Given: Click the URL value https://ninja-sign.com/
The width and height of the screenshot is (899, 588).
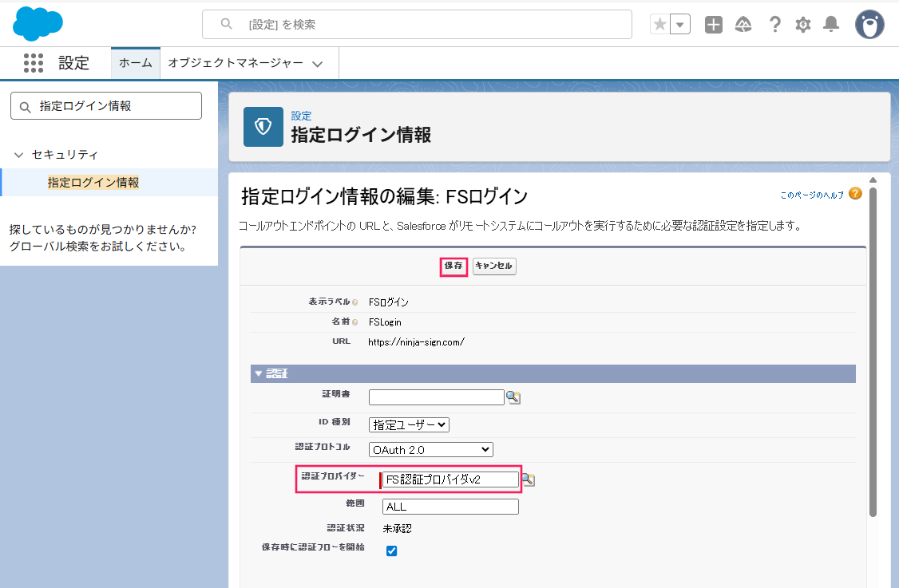Looking at the screenshot, I should pyautogui.click(x=416, y=342).
